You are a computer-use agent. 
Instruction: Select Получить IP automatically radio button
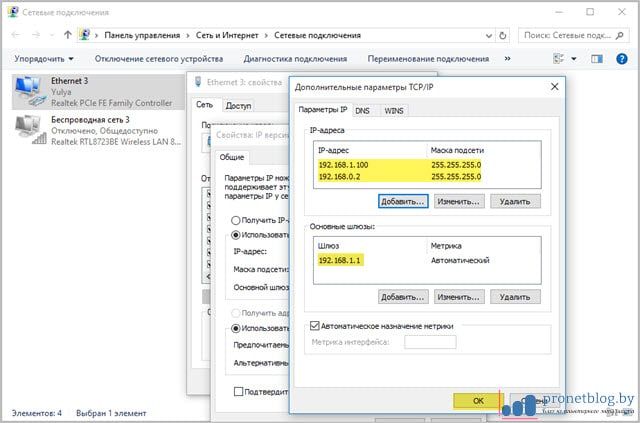[x=236, y=220]
